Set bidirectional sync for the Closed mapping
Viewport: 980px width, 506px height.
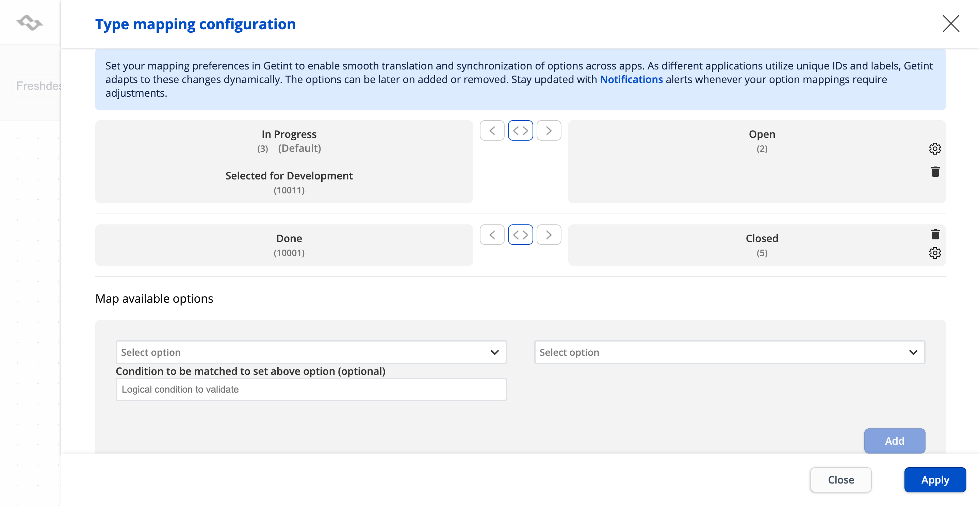click(520, 235)
